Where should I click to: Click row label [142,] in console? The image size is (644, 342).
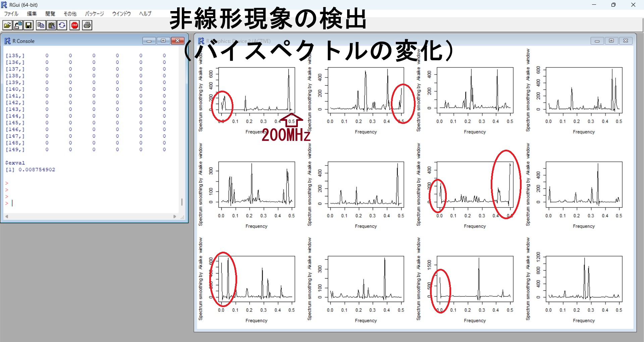pyautogui.click(x=15, y=102)
